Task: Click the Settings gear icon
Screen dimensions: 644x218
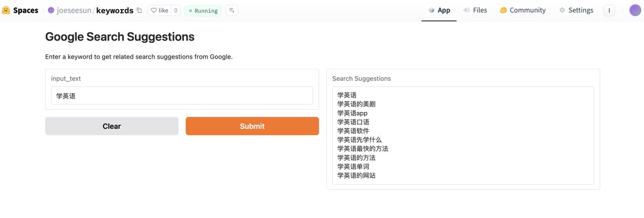Action: point(562,10)
